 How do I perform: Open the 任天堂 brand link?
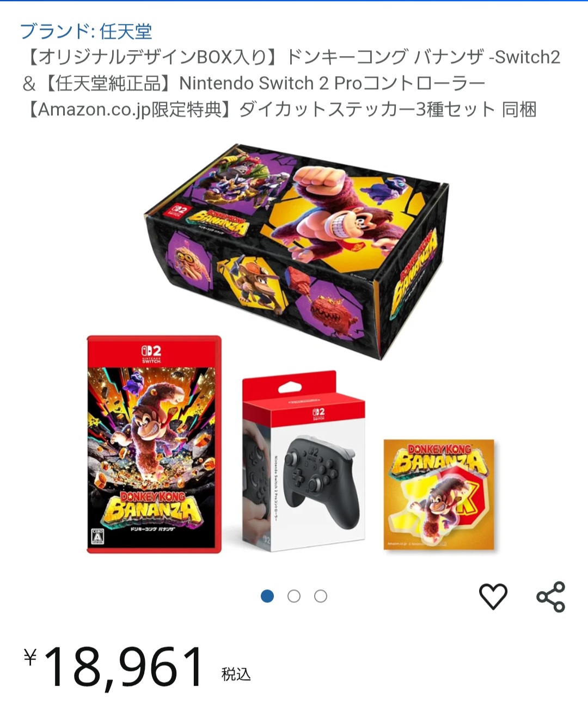[86, 31]
